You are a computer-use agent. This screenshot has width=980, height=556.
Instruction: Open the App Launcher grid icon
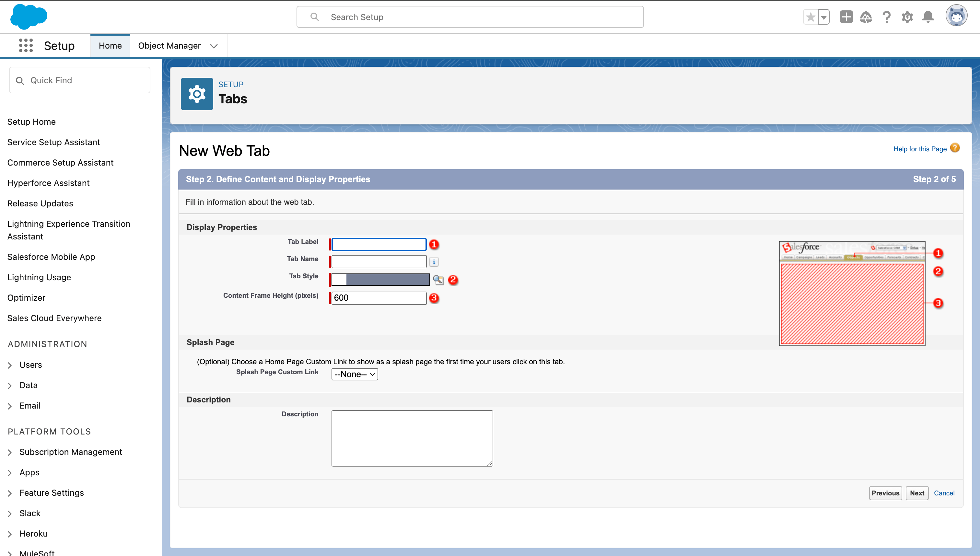(x=26, y=45)
